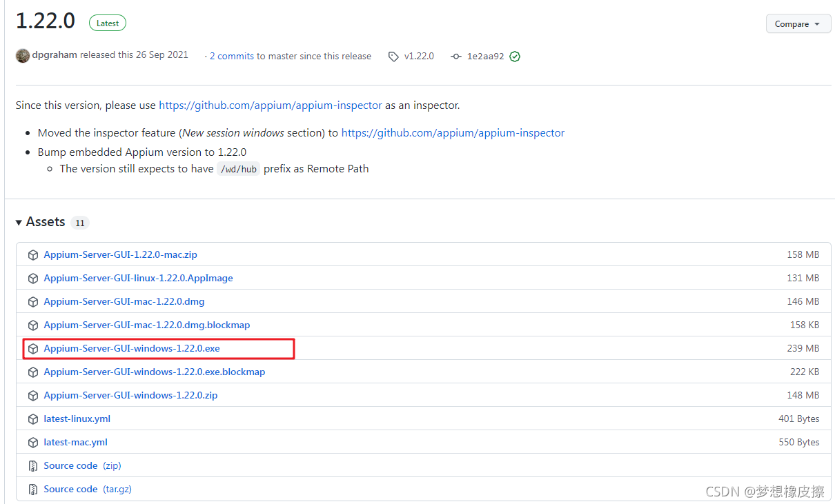The height and width of the screenshot is (504, 835).
Task: Open the v1.22.0 tag link
Action: coord(419,57)
